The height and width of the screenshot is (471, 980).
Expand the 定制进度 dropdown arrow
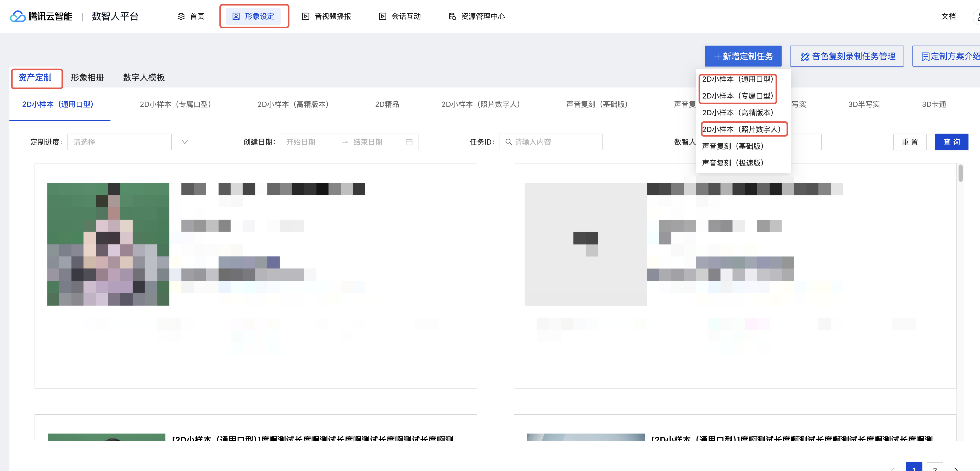185,142
